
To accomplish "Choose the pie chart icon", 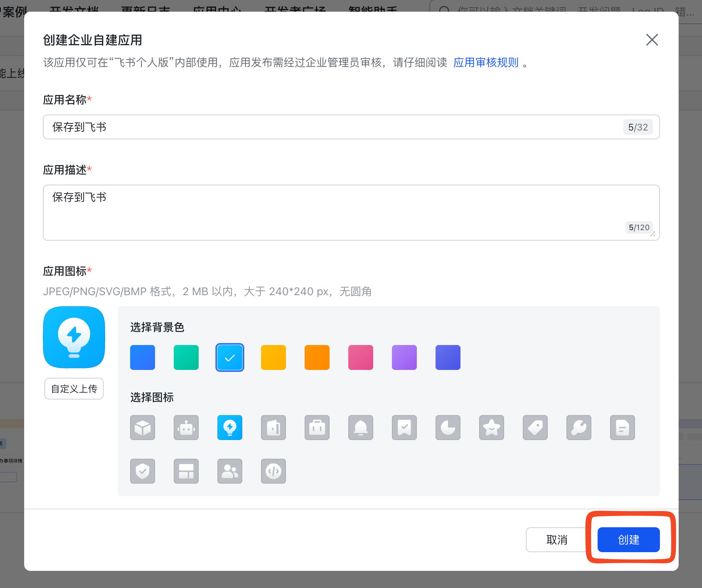I will [448, 428].
